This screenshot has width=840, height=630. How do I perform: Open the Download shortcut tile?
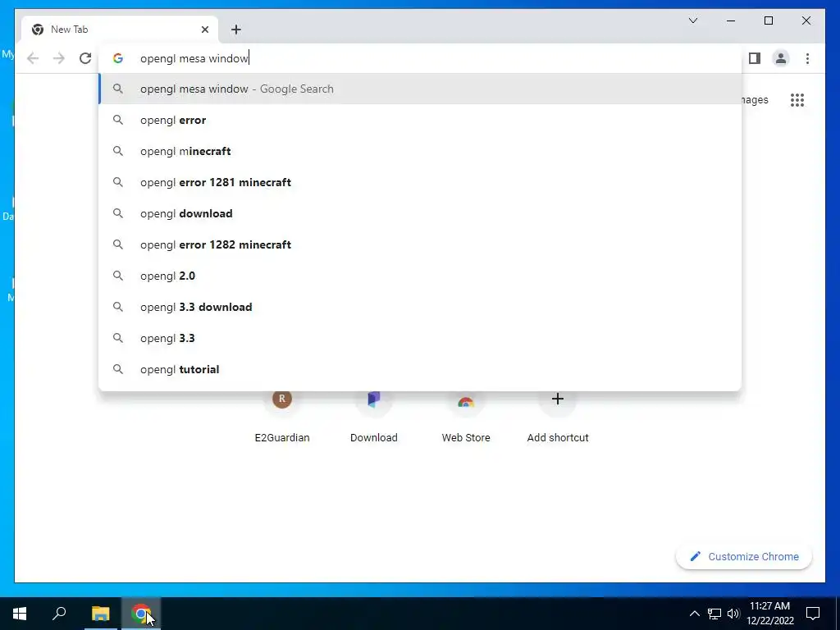coord(374,418)
